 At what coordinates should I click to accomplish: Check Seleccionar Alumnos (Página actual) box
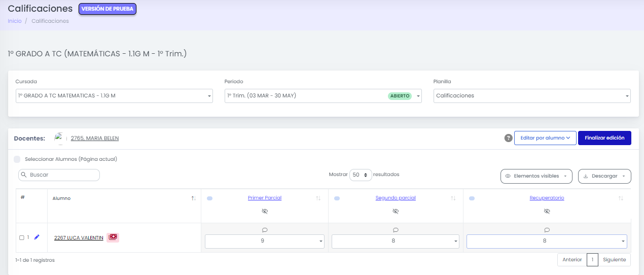pos(17,159)
